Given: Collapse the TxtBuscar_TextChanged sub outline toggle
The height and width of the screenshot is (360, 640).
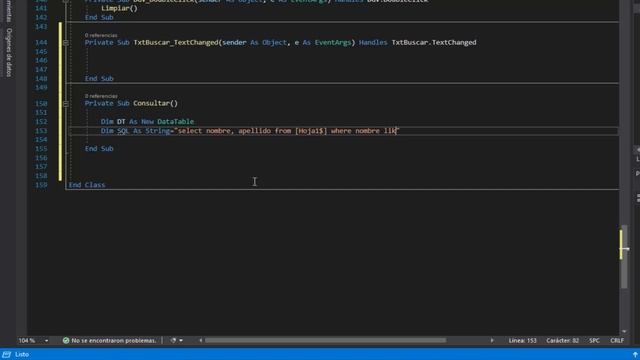Looking at the screenshot, I should tap(66, 42).
